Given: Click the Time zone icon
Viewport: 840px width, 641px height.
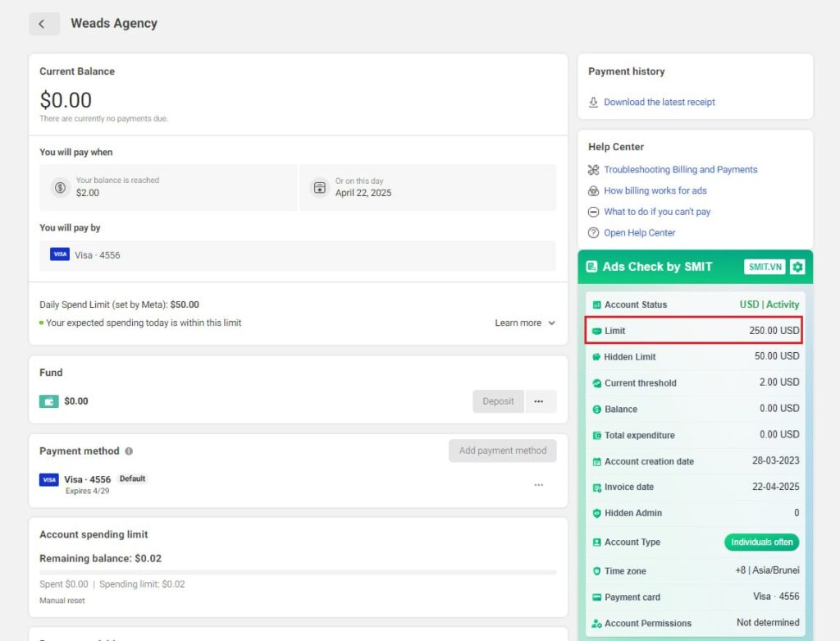Looking at the screenshot, I should coord(597,571).
